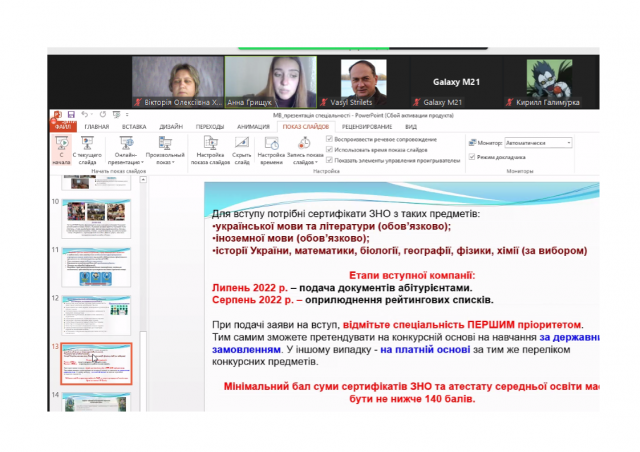Click slide panel scrollbar up arrow

pyautogui.click(x=143, y=180)
